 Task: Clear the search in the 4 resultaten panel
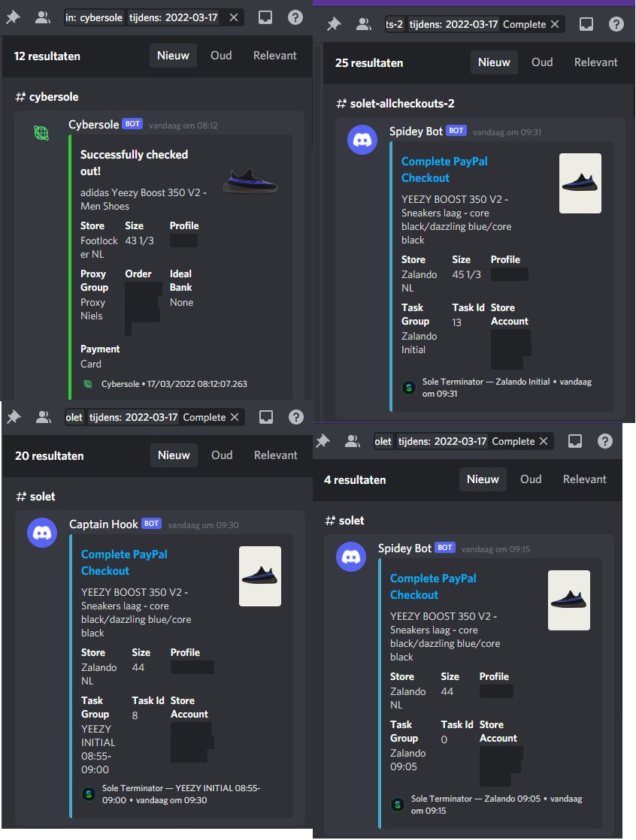(x=544, y=442)
